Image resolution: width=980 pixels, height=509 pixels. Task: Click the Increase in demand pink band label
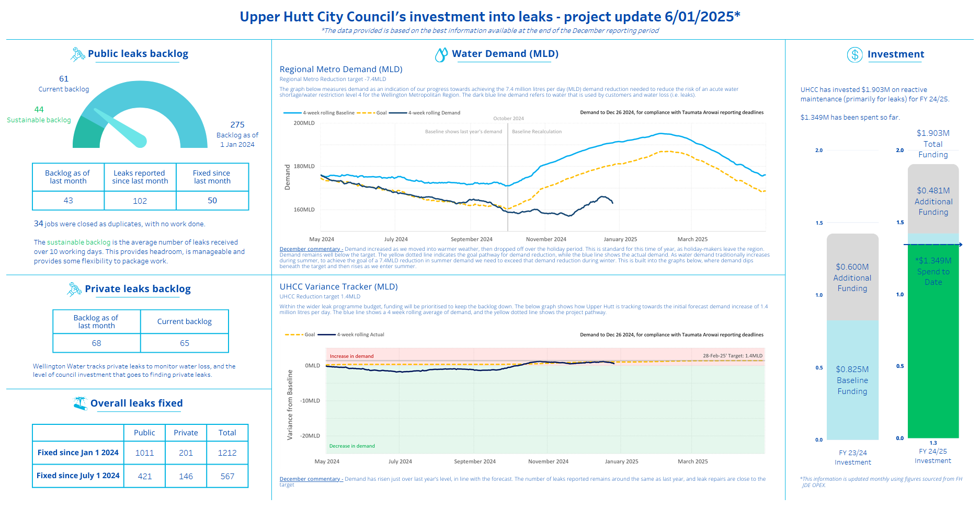click(351, 356)
